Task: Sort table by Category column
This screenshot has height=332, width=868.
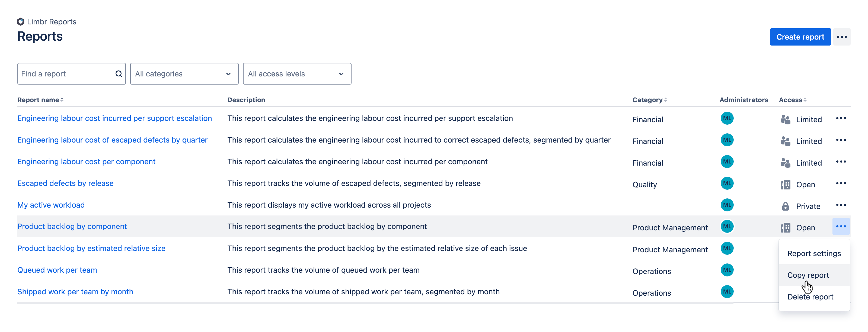Action: click(x=649, y=100)
